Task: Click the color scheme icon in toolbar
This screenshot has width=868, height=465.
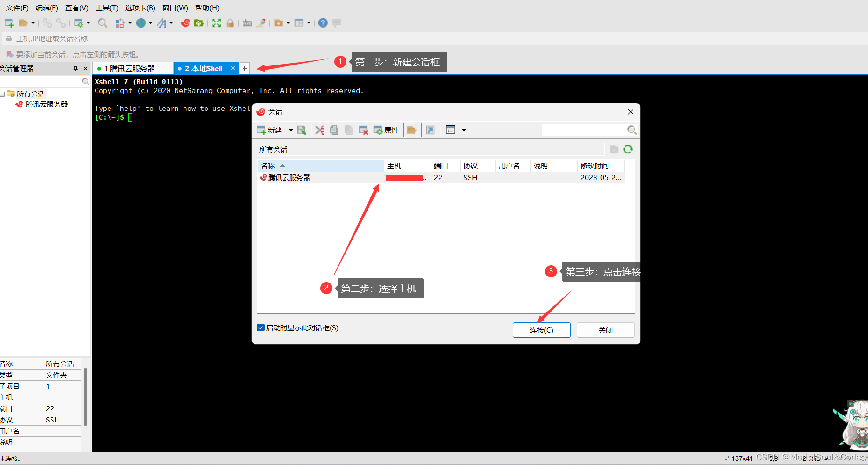Action: [x=120, y=23]
